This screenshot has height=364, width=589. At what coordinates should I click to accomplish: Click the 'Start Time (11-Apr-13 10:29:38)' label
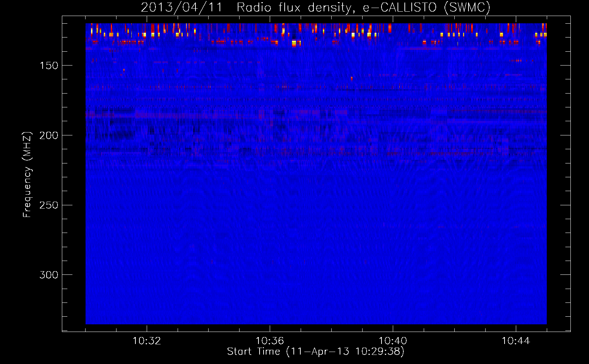coord(316,352)
